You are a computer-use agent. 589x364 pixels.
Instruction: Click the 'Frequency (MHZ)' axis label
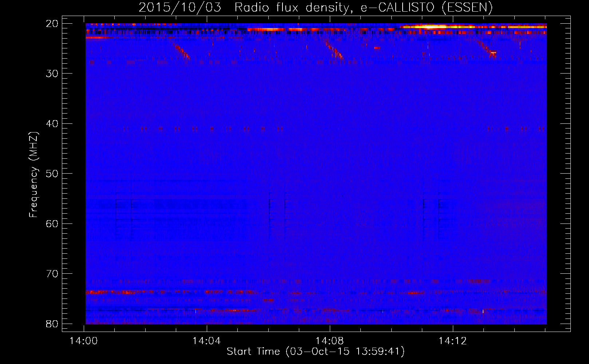[33, 174]
